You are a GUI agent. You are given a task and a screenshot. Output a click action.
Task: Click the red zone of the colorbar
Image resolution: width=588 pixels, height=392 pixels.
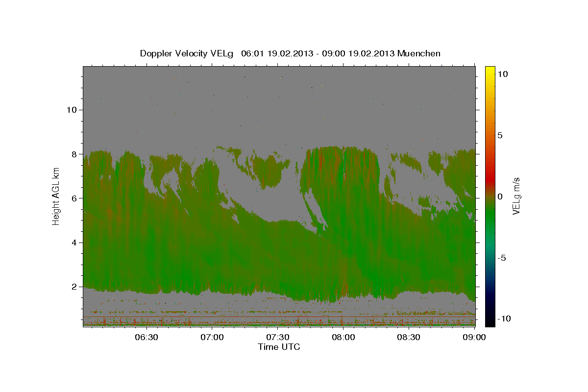[490, 179]
